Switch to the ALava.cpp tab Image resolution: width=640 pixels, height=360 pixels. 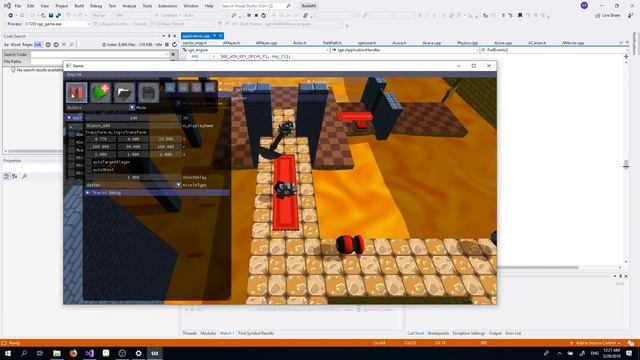431,43
